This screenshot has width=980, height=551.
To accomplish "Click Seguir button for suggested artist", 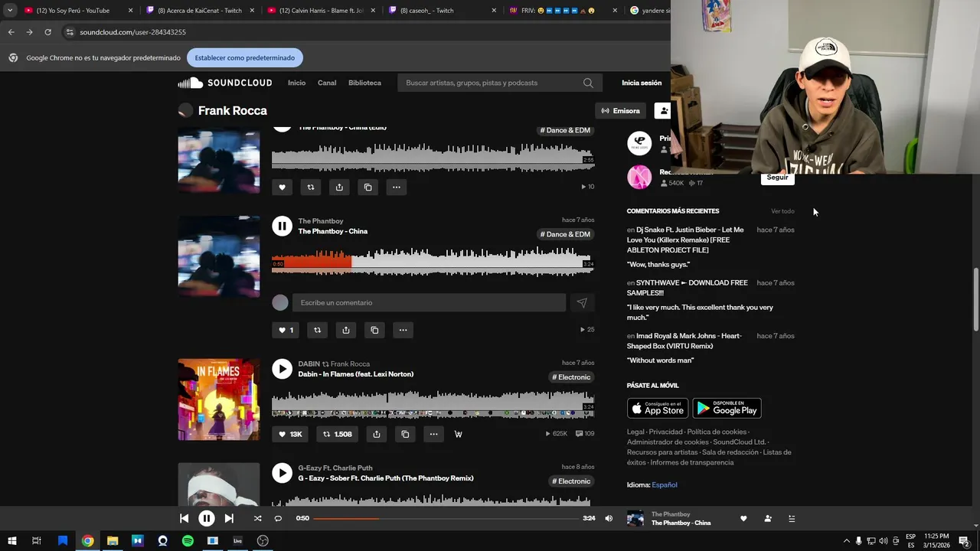I will 777,178.
